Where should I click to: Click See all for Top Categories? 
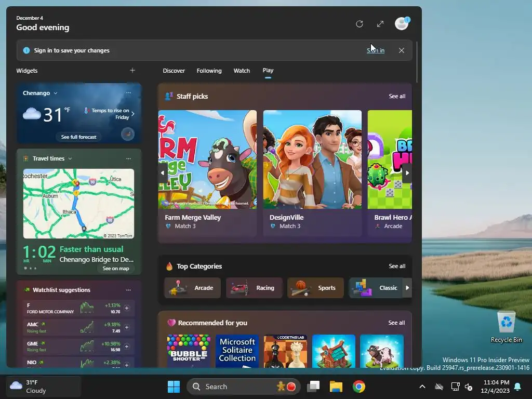pyautogui.click(x=397, y=266)
